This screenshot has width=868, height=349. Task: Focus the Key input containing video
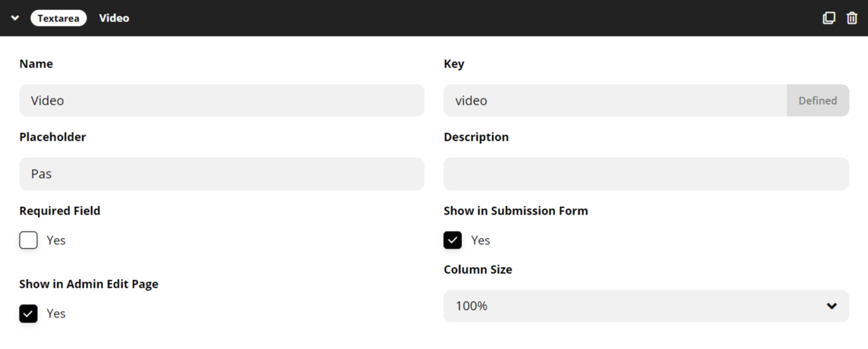[615, 100]
